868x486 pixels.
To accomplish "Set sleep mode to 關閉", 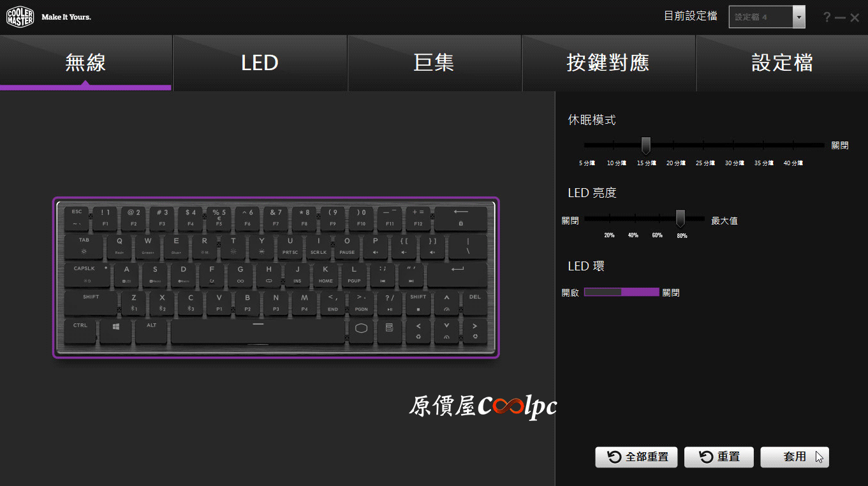I will [x=840, y=145].
